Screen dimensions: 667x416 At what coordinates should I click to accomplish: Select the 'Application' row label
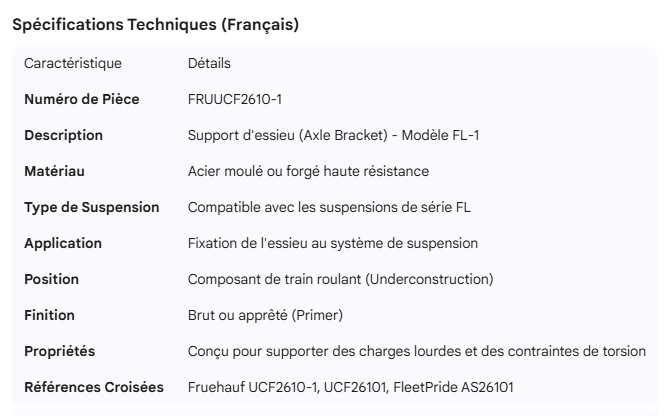63,243
